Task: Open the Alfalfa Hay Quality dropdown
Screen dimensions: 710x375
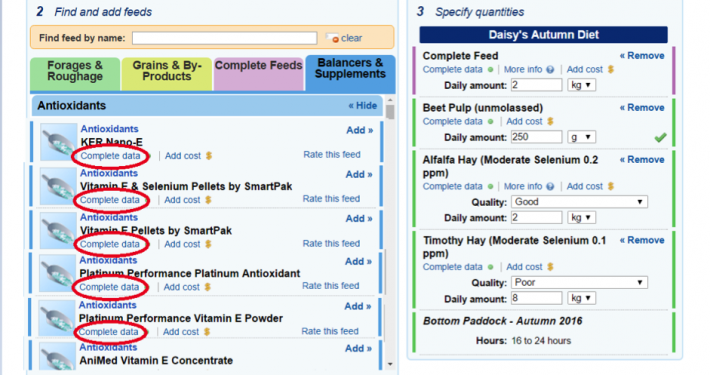Action: [579, 202]
